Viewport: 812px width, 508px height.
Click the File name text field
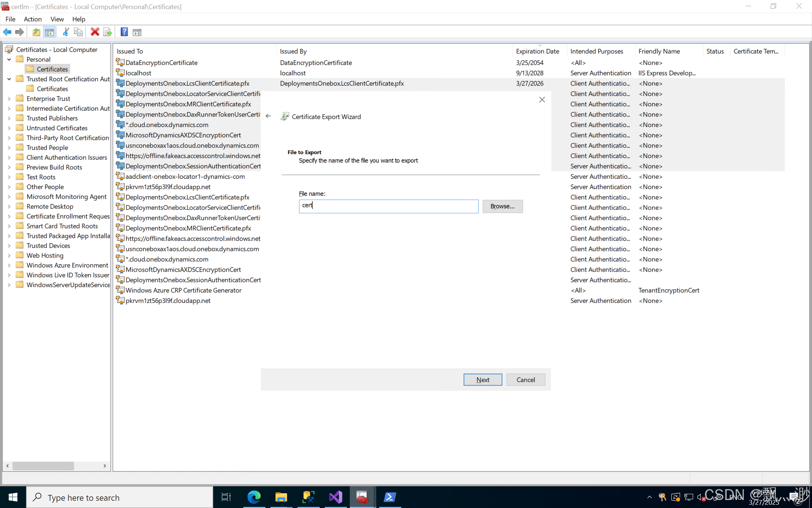388,206
